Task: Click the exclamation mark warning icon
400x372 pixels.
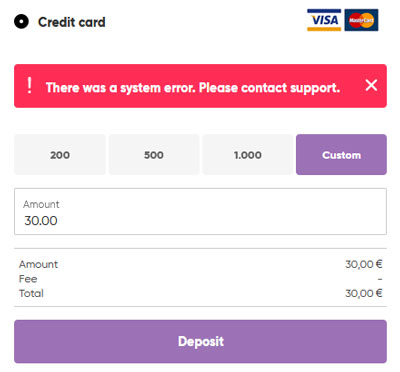Action: [x=30, y=85]
